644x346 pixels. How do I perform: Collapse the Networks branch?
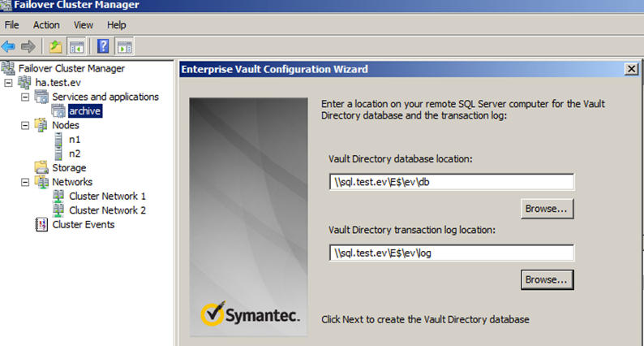25,182
